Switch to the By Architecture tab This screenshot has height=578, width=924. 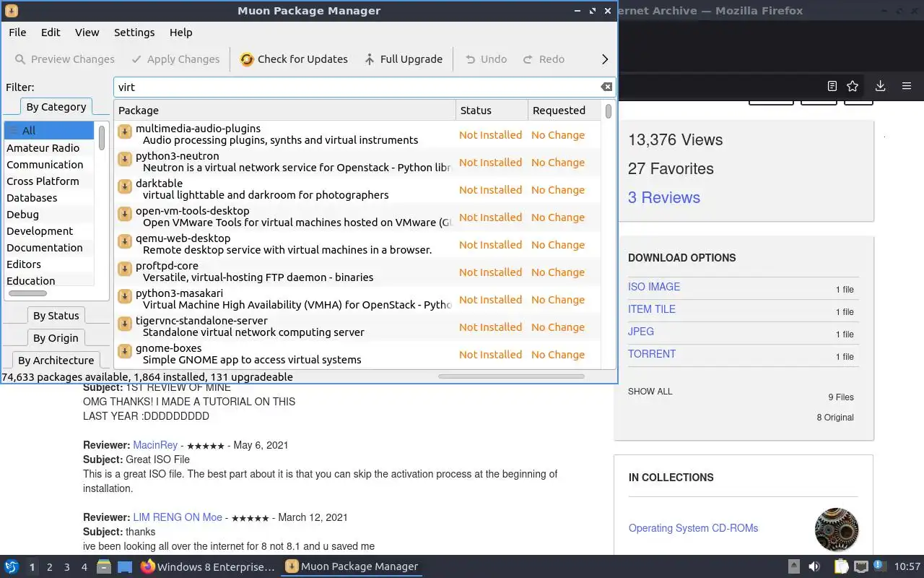tap(56, 361)
